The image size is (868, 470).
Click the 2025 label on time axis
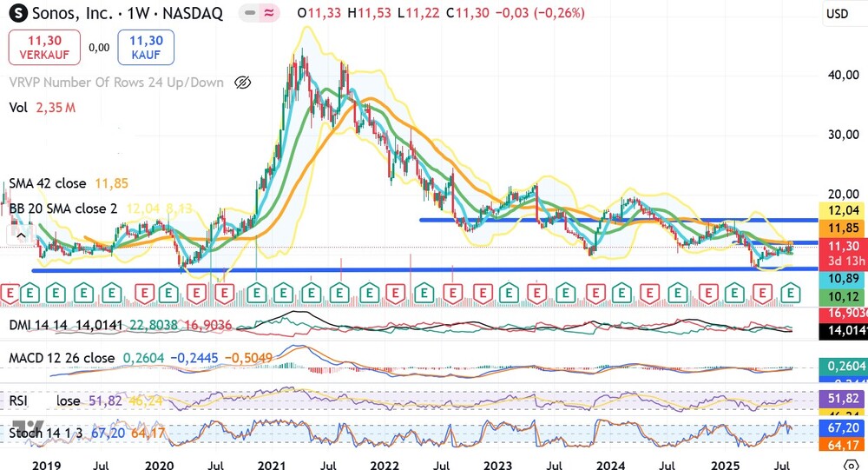pyautogui.click(x=725, y=465)
